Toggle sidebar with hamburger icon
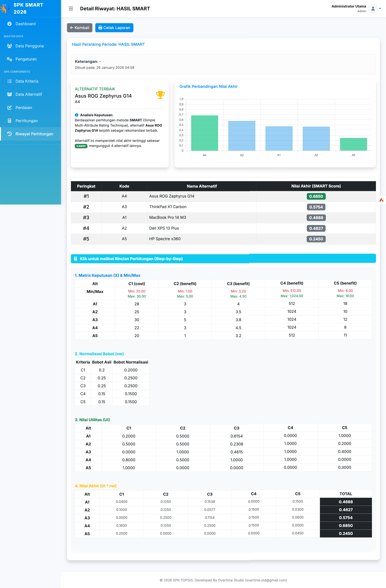This screenshot has width=386, height=588. [71, 9]
